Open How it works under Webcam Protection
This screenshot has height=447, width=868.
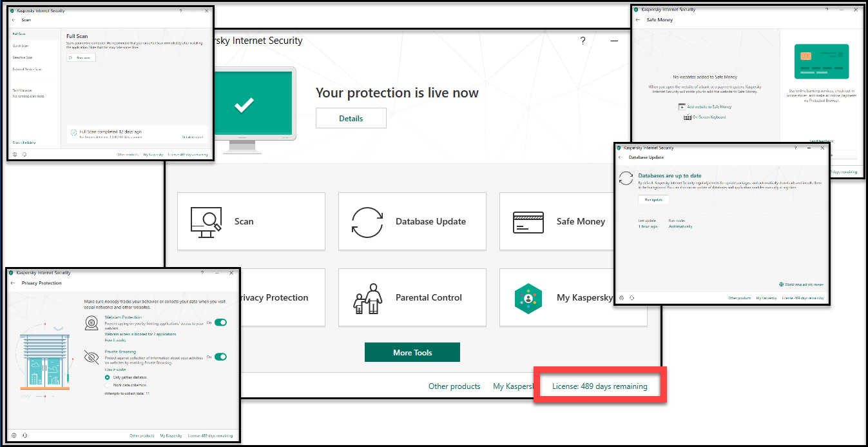point(115,340)
